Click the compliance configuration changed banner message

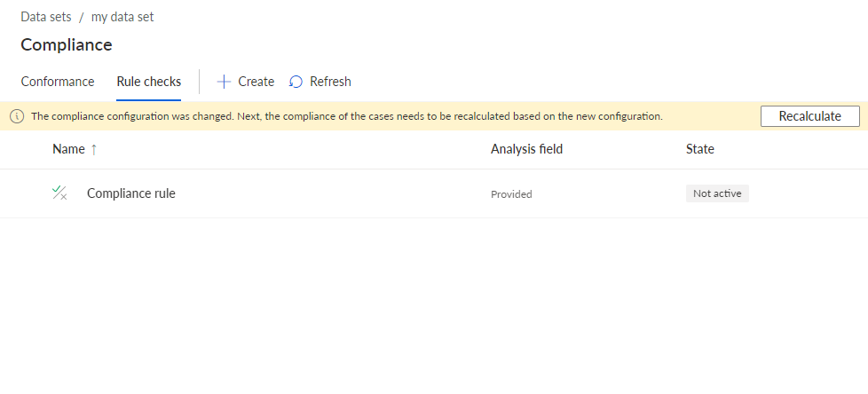click(x=347, y=117)
